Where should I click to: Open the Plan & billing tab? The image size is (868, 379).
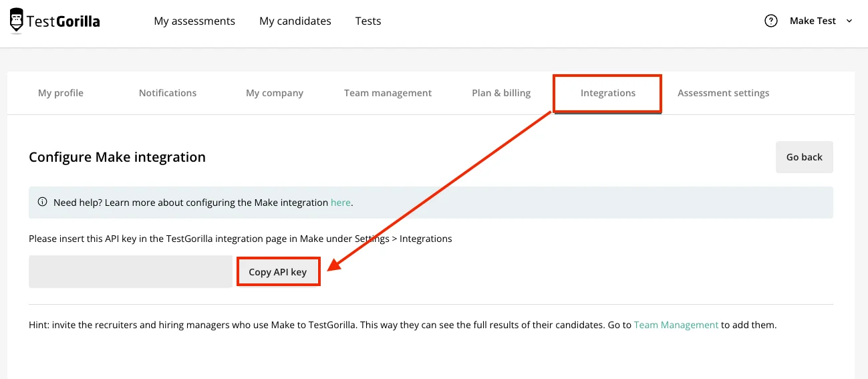(501, 93)
